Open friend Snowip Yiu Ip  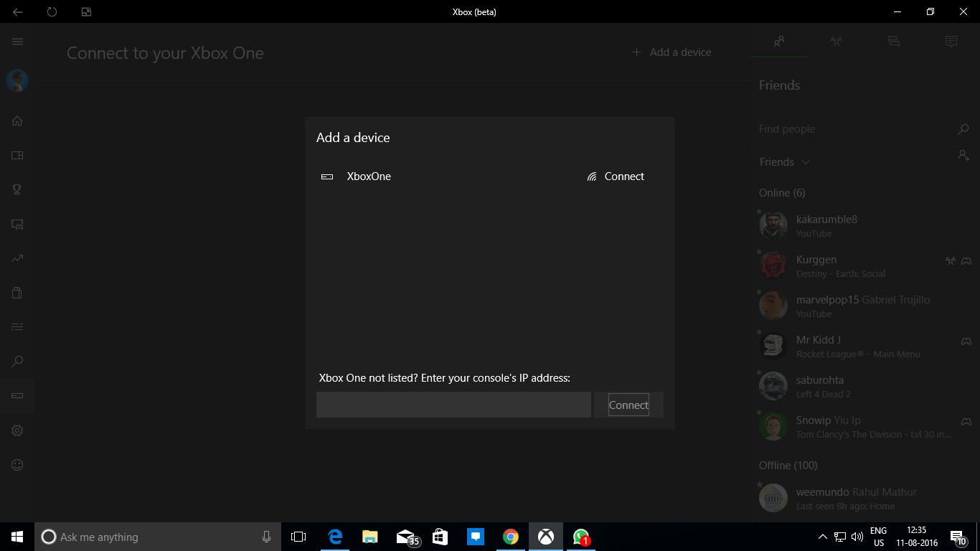click(x=865, y=426)
